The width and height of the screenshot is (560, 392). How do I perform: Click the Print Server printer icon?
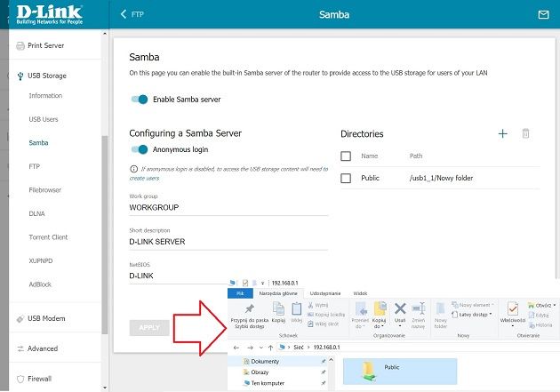(x=20, y=45)
